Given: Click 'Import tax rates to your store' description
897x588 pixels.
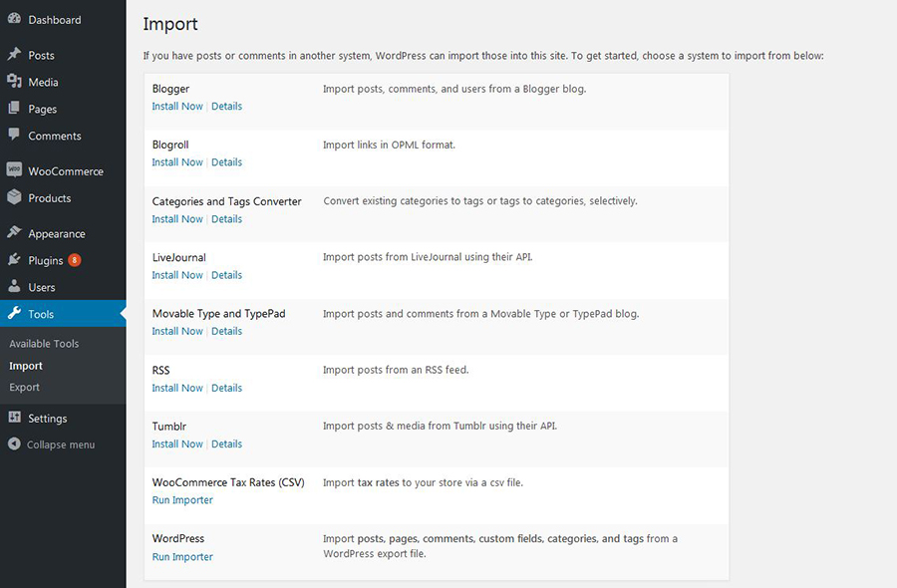Looking at the screenshot, I should point(423,482).
